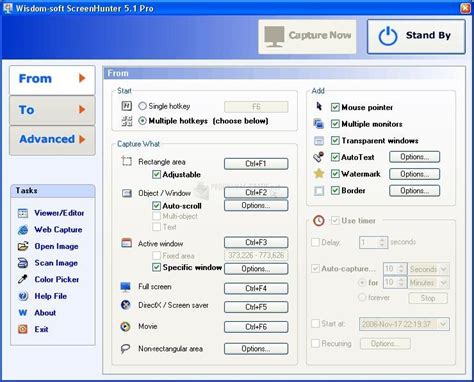This screenshot has height=382, width=474.
Task: Click the Ctrl+F6 Movie hotkey button
Action: [256, 327]
